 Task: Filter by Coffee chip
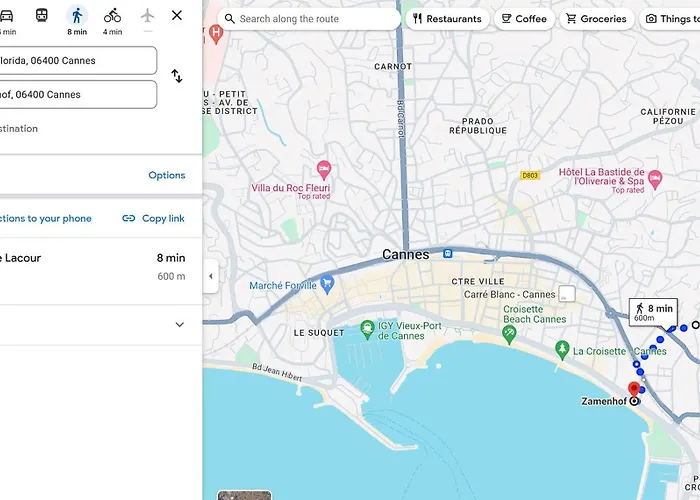point(524,19)
